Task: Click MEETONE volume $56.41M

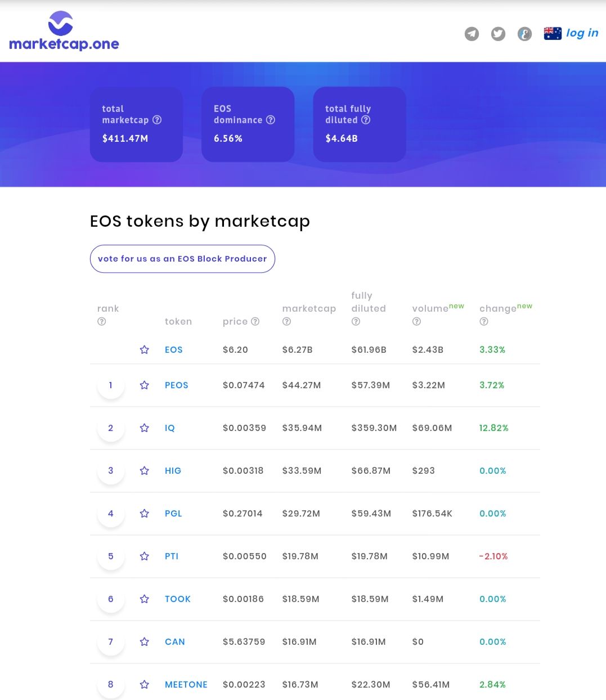Action: tap(431, 684)
